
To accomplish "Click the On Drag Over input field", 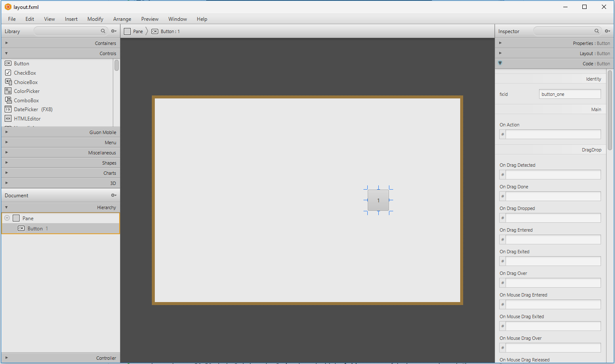I will [x=553, y=283].
